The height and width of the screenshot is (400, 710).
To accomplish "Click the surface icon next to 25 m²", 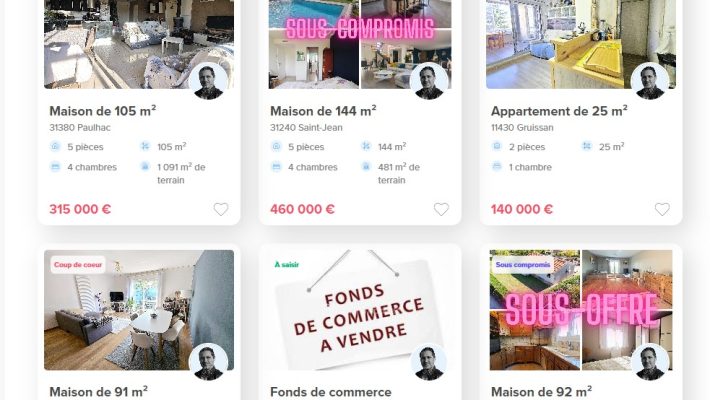I will click(587, 146).
